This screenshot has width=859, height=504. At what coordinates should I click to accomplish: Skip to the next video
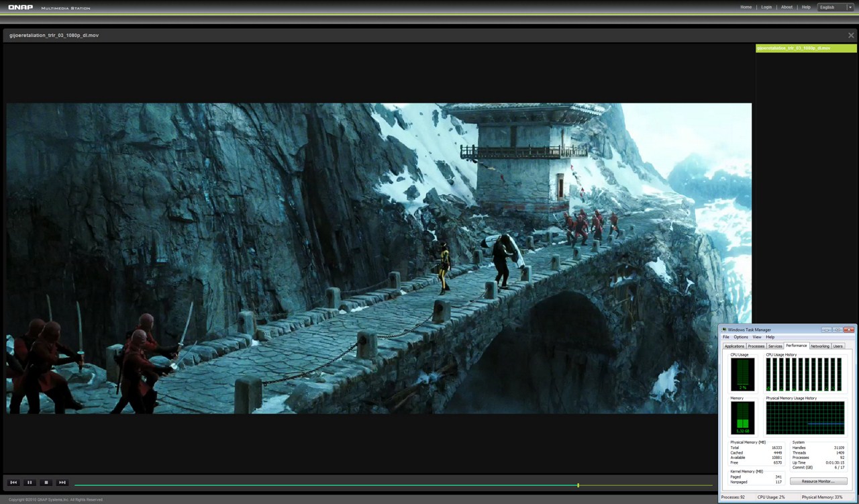coord(62,483)
